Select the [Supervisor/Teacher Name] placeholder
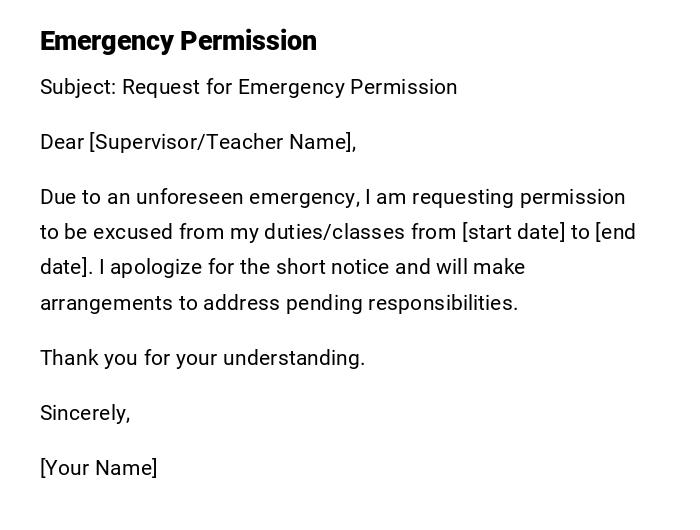This screenshot has height=530, width=700. (222, 142)
